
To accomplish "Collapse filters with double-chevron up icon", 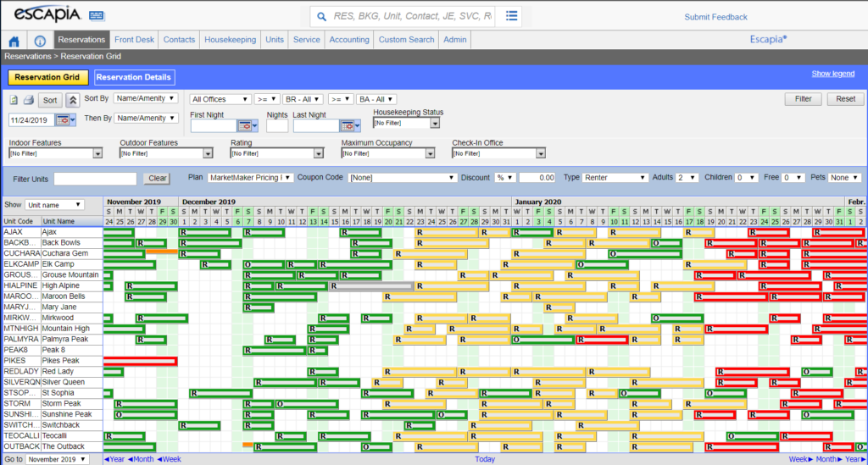I will [73, 100].
